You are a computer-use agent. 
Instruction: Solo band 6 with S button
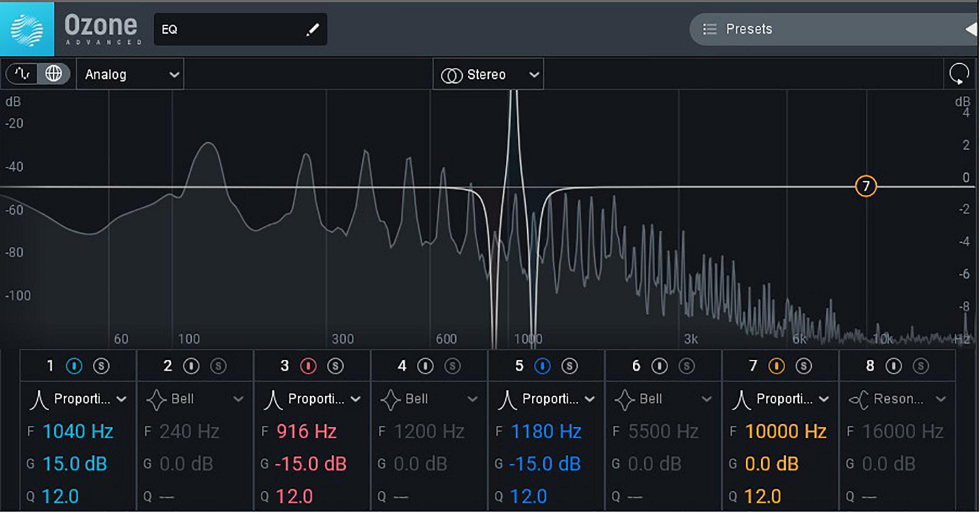(x=687, y=366)
